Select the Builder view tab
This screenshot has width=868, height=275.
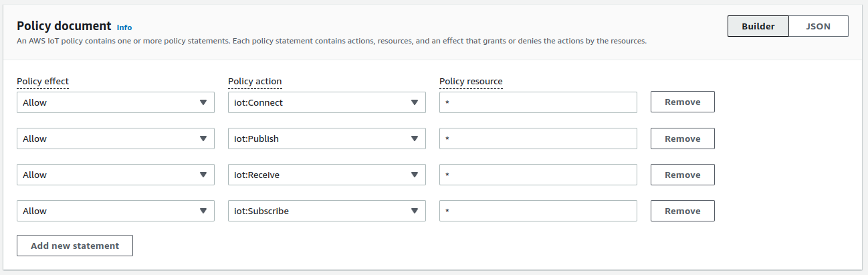pyautogui.click(x=758, y=26)
